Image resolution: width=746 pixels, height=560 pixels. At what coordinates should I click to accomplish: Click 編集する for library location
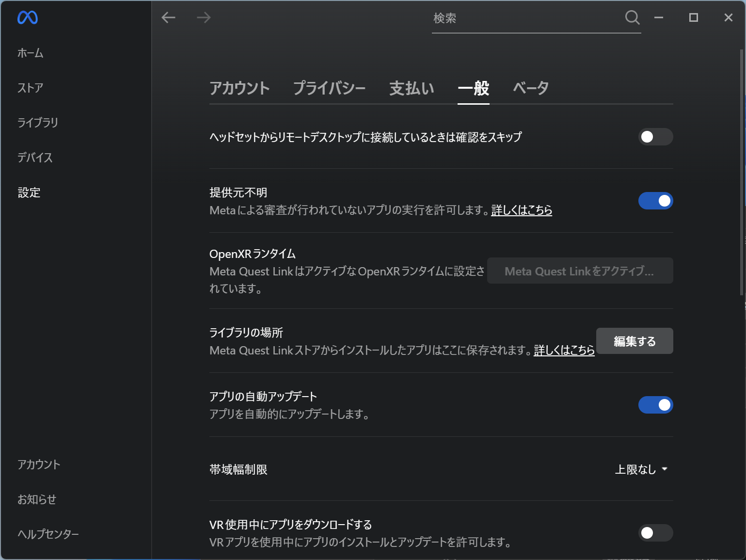634,341
